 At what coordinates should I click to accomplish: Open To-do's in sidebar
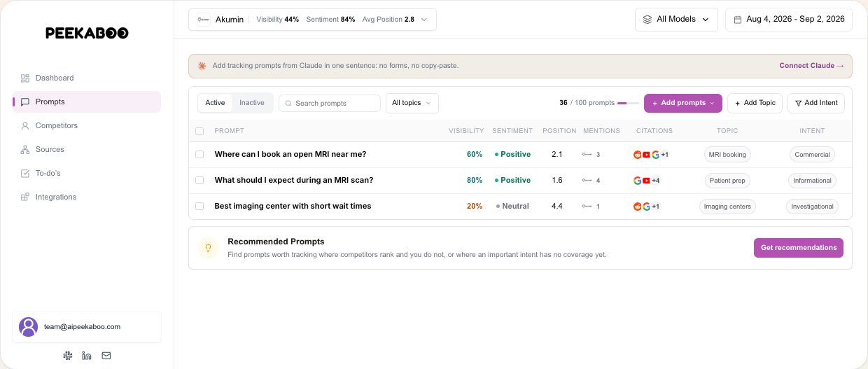87,173
